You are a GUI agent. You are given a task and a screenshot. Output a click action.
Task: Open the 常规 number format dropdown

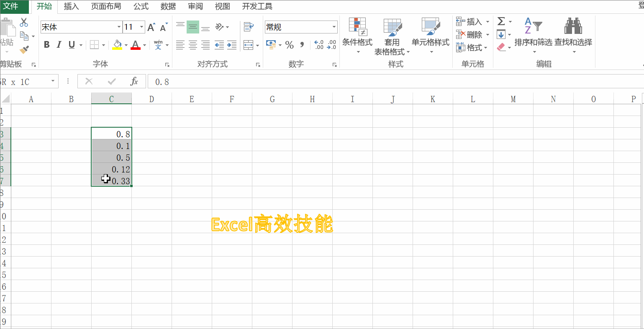click(334, 27)
